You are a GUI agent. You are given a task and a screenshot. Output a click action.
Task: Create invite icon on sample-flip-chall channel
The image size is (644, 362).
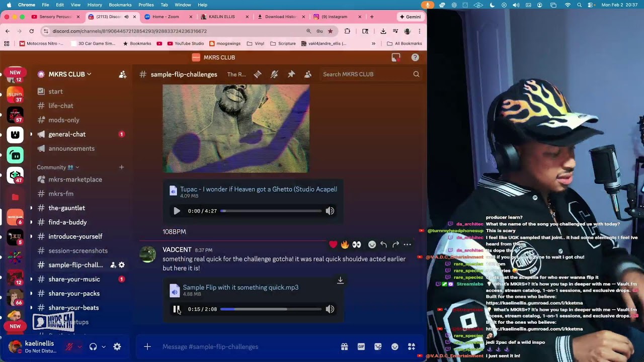click(x=113, y=265)
